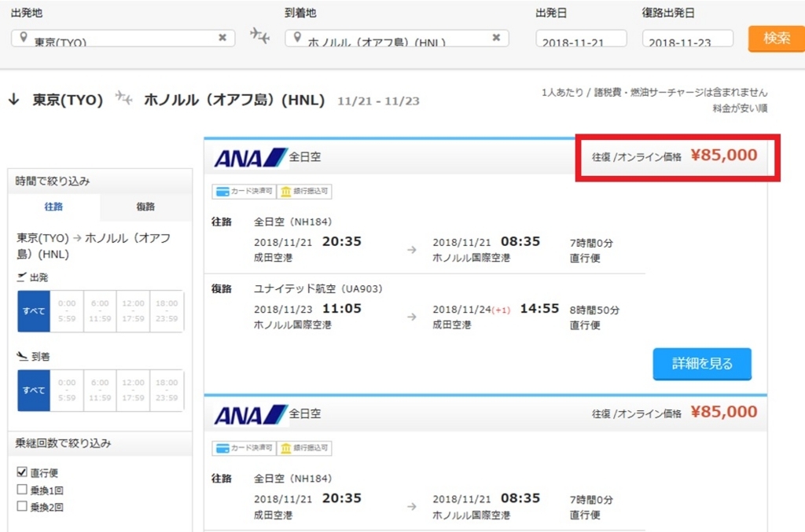Click the カード決済可 badge in the first card
The width and height of the screenshot is (805, 532).
(x=244, y=192)
